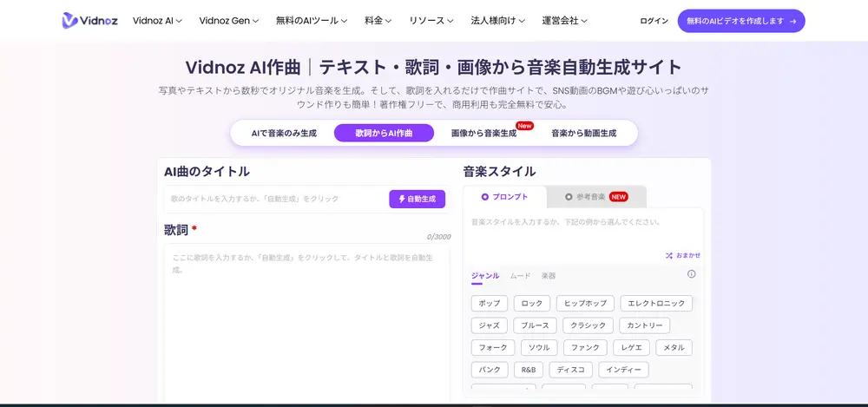Image resolution: width=868 pixels, height=407 pixels.
Task: Open the Vidnoz logo home link
Action: coord(89,21)
